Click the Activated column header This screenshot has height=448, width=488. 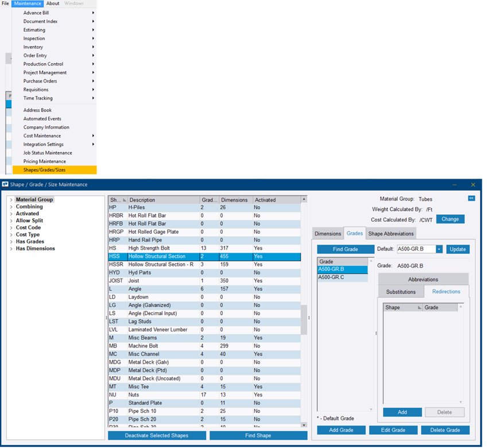pyautogui.click(x=276, y=200)
